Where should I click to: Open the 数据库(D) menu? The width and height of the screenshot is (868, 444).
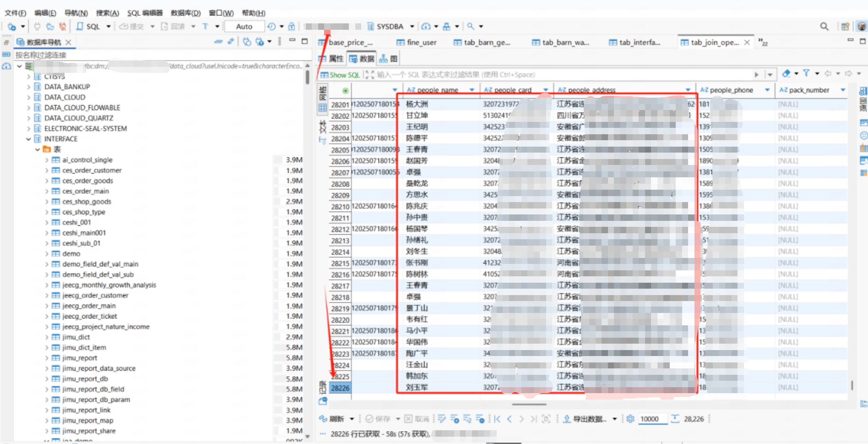(185, 13)
